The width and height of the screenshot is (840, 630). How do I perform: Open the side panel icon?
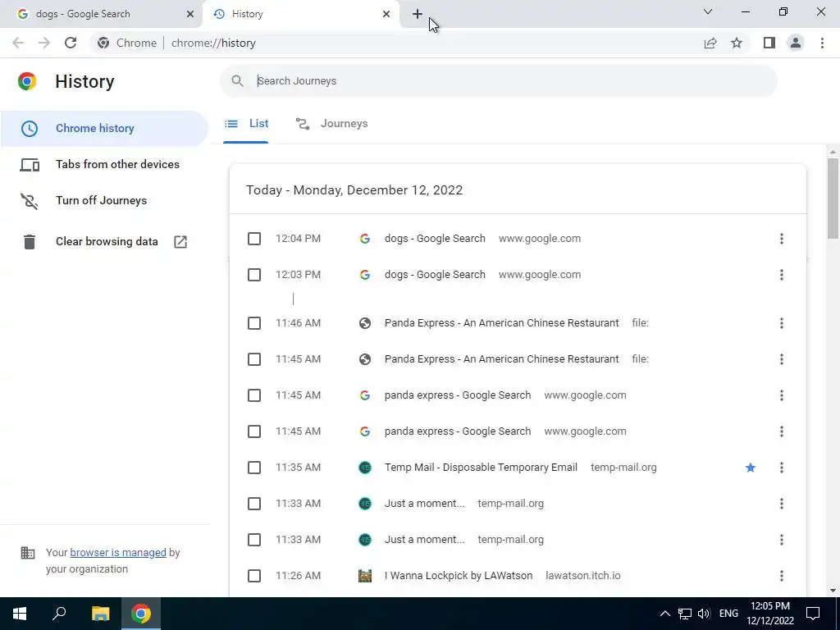coord(769,43)
